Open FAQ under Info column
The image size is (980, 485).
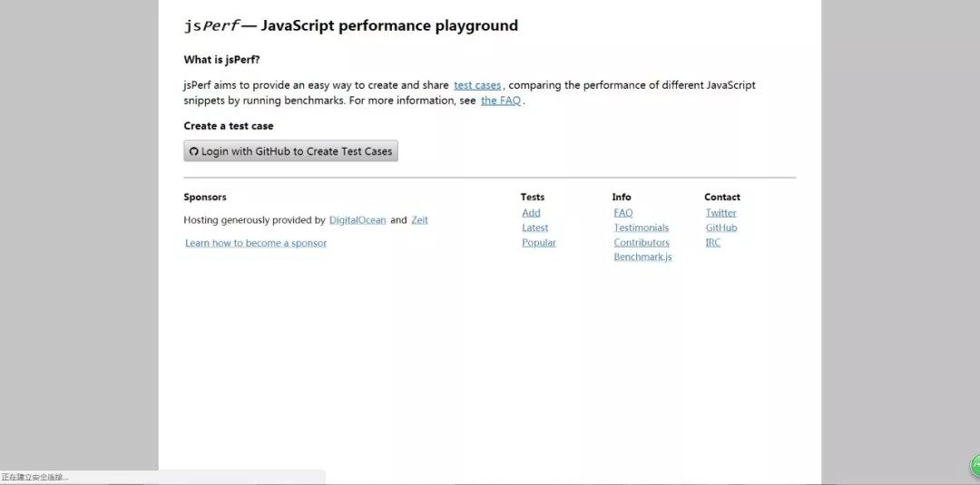(x=623, y=213)
